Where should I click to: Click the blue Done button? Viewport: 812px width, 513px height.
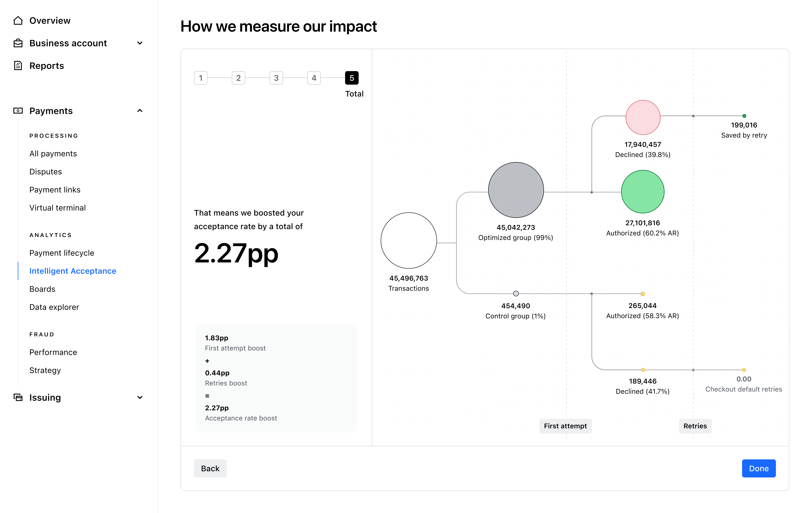(759, 468)
